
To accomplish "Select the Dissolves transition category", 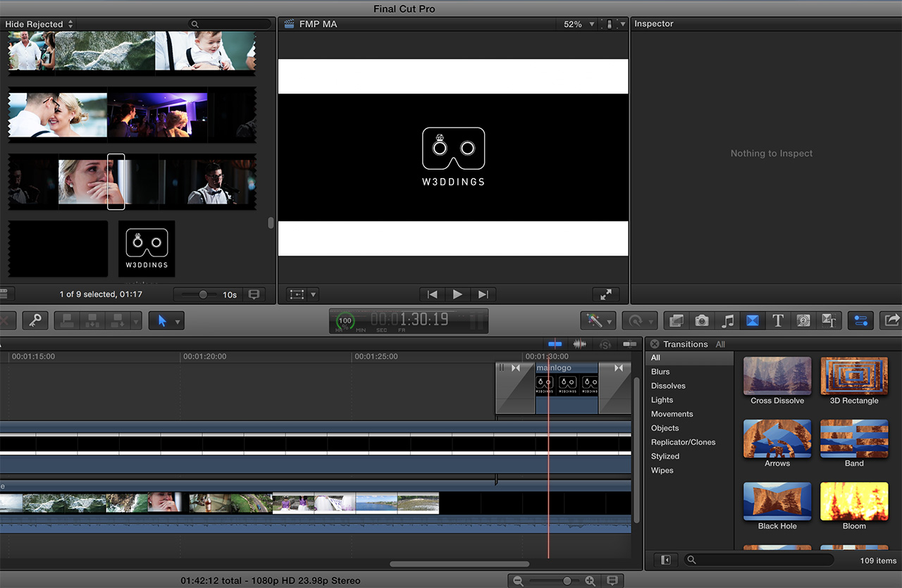I will point(668,386).
